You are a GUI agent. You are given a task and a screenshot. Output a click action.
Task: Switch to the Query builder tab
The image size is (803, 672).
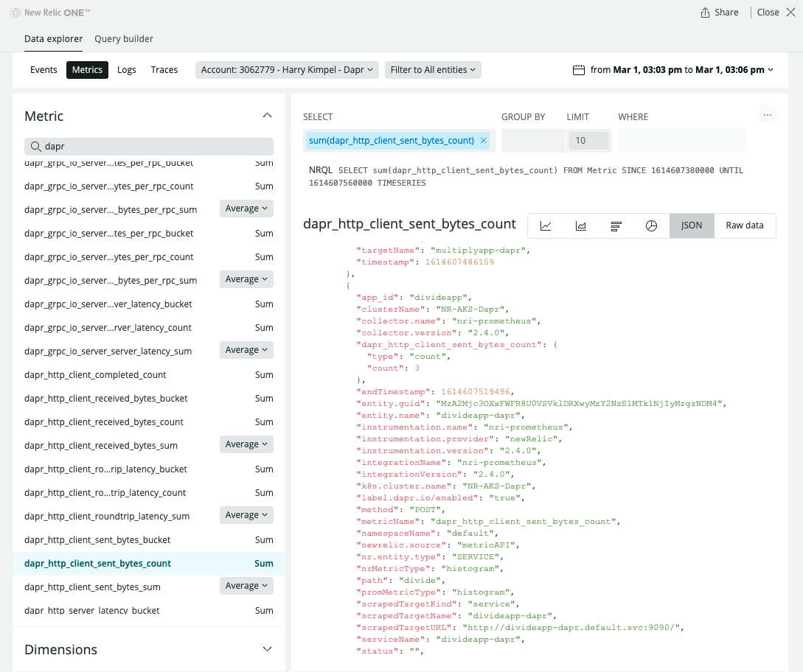pos(123,38)
